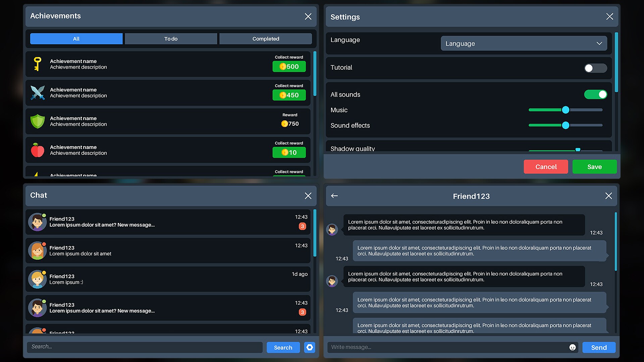
Task: Click the key achievement icon
Action: [x=38, y=64]
